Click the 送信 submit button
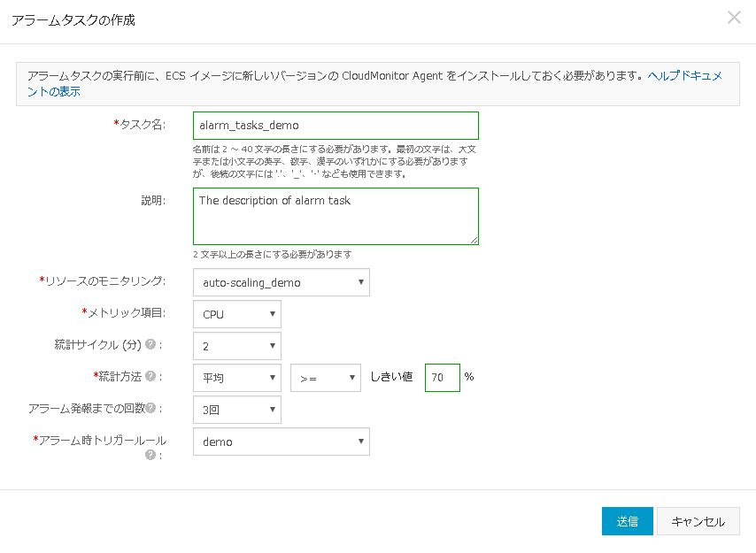The height and width of the screenshot is (553, 756). click(628, 521)
